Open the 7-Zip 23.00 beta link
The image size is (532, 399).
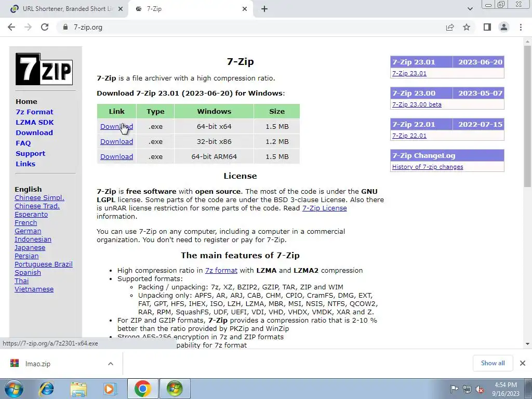point(417,104)
